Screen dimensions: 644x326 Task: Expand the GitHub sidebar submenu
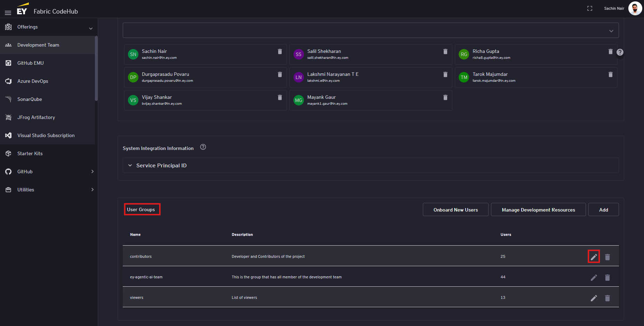pos(92,172)
